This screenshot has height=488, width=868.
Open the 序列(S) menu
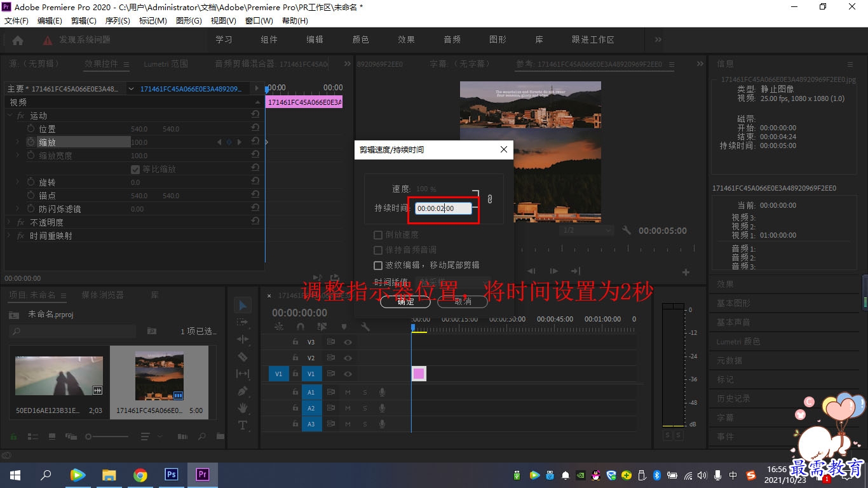coord(118,21)
